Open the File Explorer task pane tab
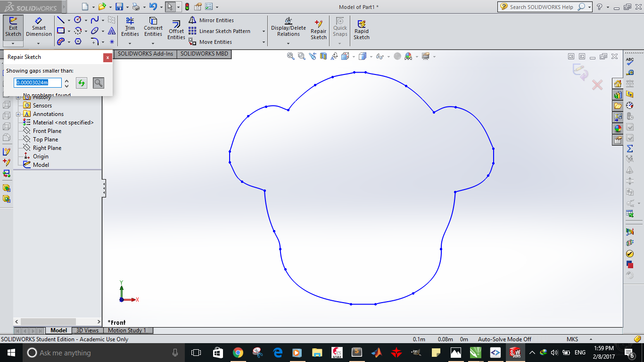This screenshot has height=362, width=644. tap(618, 106)
